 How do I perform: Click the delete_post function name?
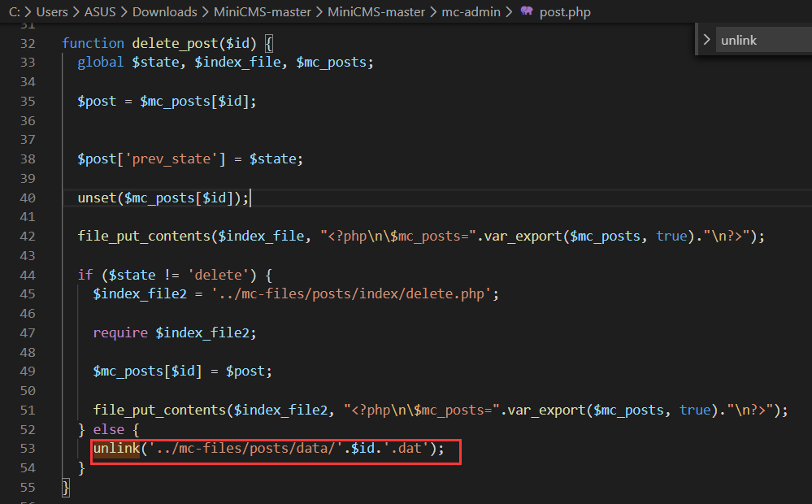pyautogui.click(x=175, y=44)
